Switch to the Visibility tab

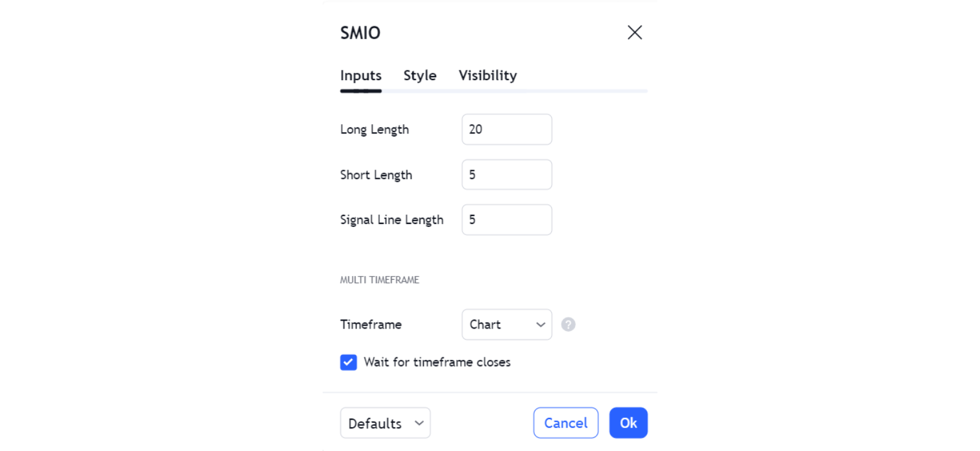[x=488, y=75]
